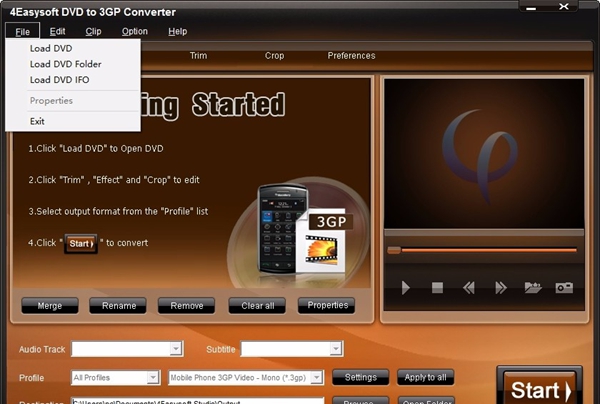The height and width of the screenshot is (404, 600).
Task: Click the 3GP phone illustration
Action: coord(300,230)
